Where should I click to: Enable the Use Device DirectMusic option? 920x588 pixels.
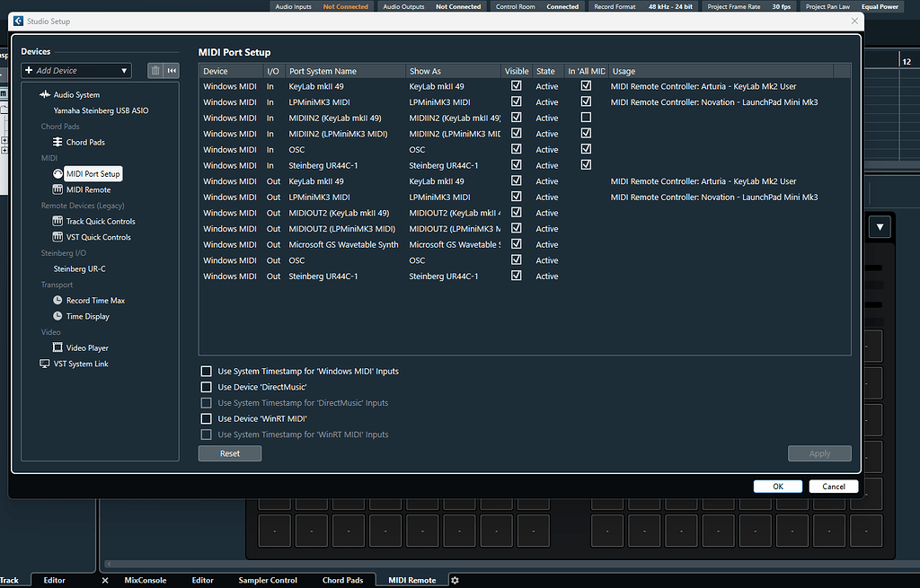[x=208, y=387]
